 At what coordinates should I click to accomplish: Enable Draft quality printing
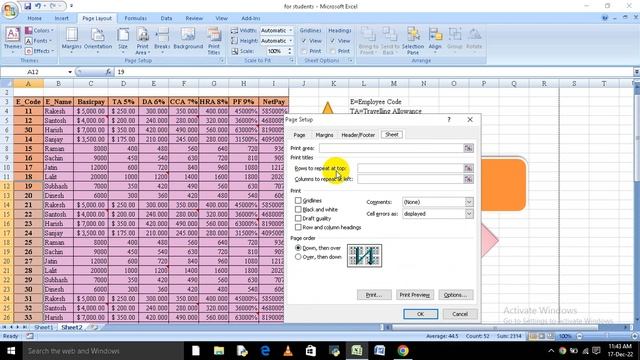[298, 218]
